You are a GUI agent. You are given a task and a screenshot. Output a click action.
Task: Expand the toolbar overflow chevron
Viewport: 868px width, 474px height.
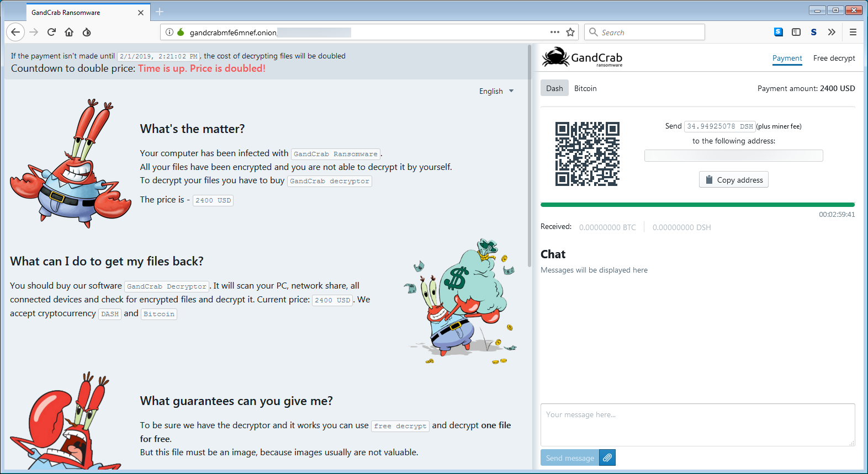click(x=832, y=32)
